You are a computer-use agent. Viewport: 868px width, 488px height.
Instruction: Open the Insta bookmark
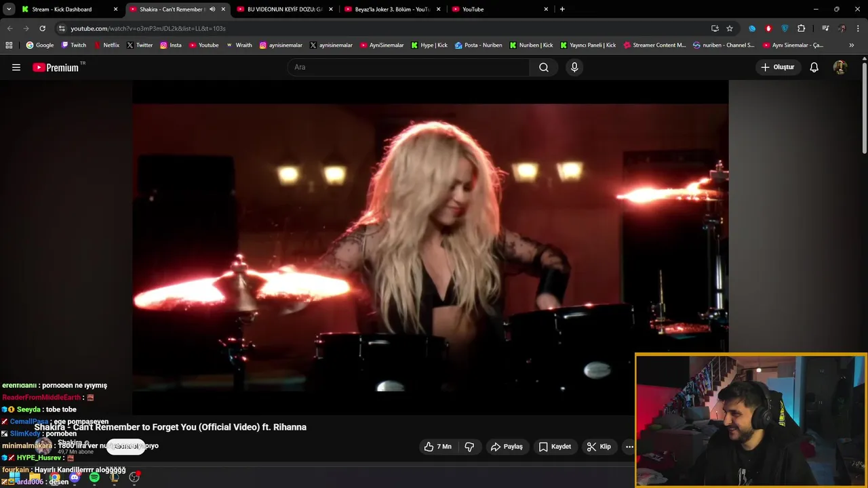point(171,45)
